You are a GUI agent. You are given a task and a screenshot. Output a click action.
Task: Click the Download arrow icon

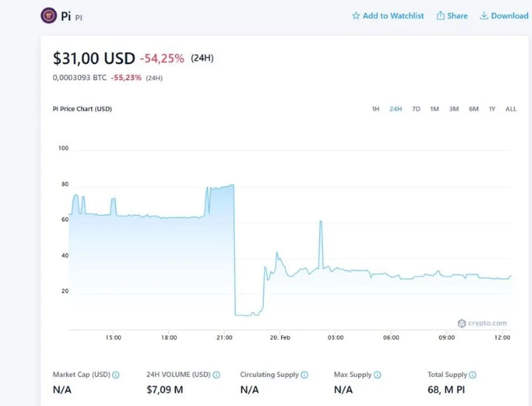tap(484, 16)
